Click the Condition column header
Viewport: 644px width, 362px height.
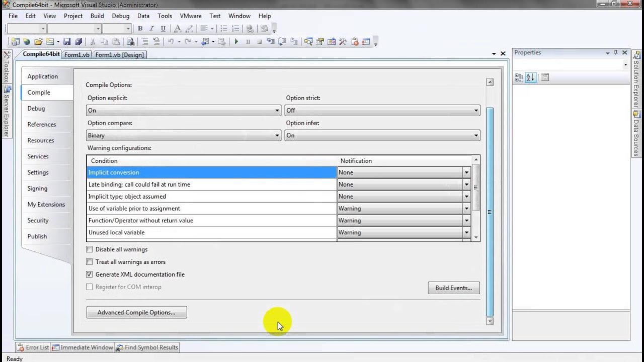[x=211, y=161]
